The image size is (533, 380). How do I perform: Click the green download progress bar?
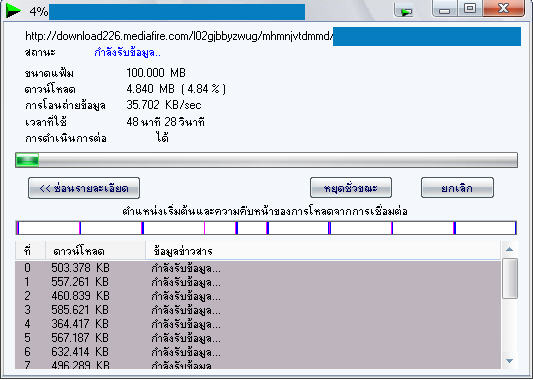pos(266,160)
